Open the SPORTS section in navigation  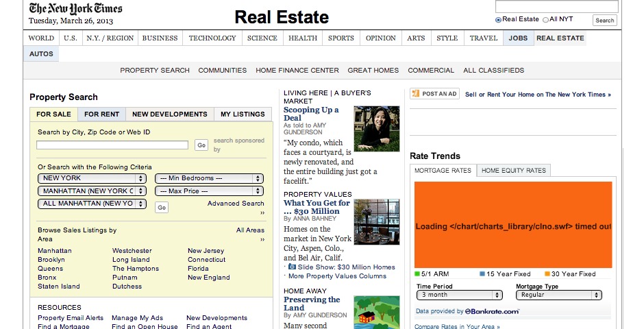point(341,38)
